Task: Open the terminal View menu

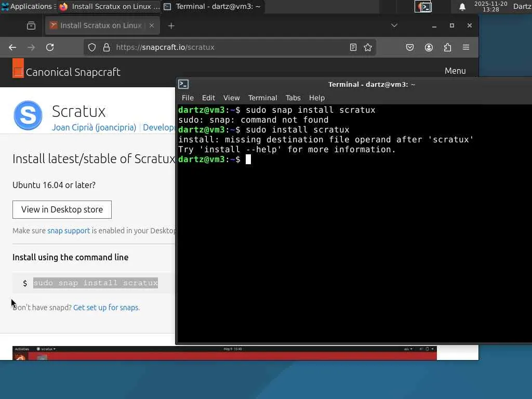Action: coord(231,98)
